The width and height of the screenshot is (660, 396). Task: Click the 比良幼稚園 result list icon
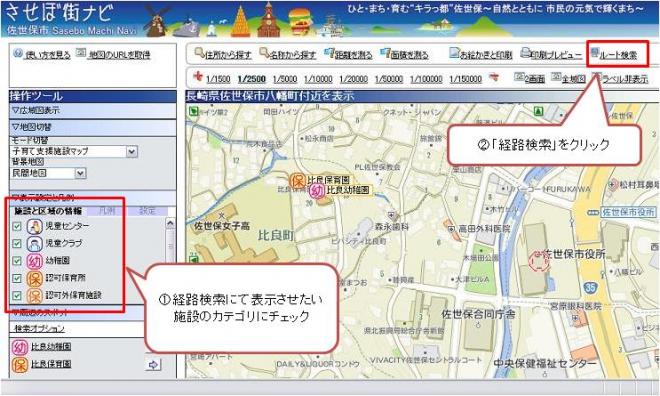pos(19,348)
